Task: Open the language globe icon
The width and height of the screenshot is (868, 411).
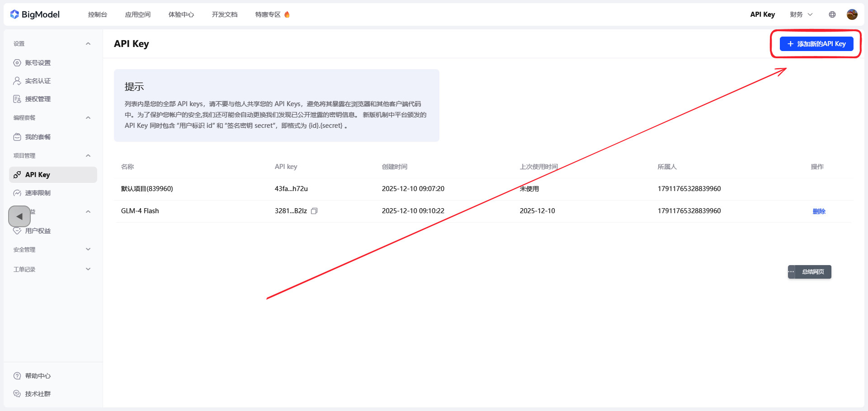Action: tap(832, 14)
